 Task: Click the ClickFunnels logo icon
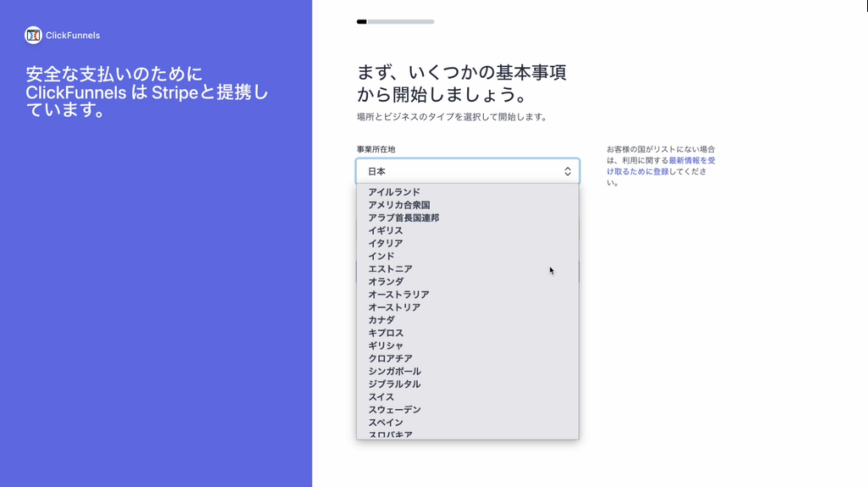pyautogui.click(x=33, y=35)
